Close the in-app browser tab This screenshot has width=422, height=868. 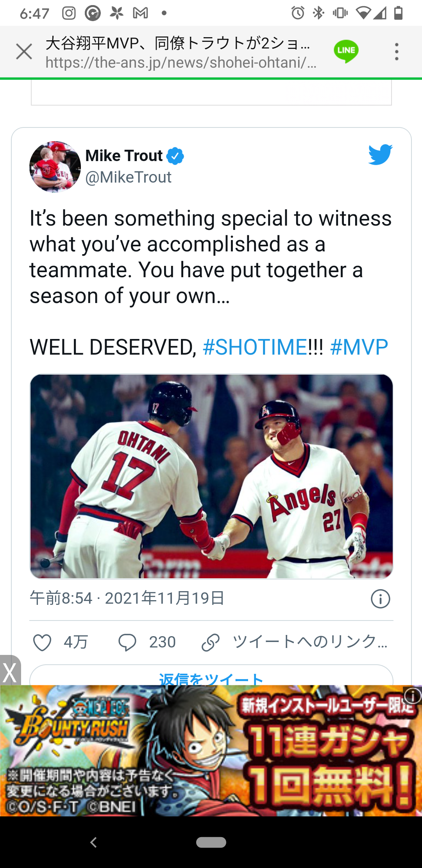click(24, 52)
